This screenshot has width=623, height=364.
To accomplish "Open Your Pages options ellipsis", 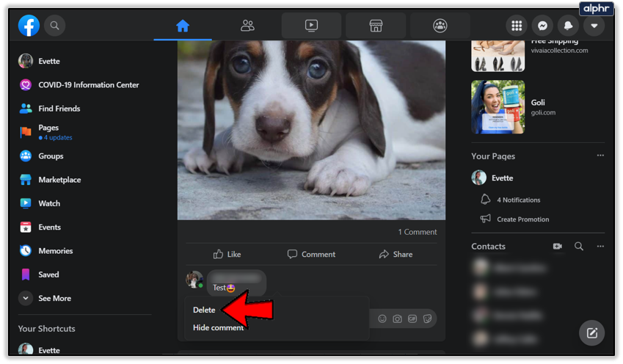I will point(600,156).
